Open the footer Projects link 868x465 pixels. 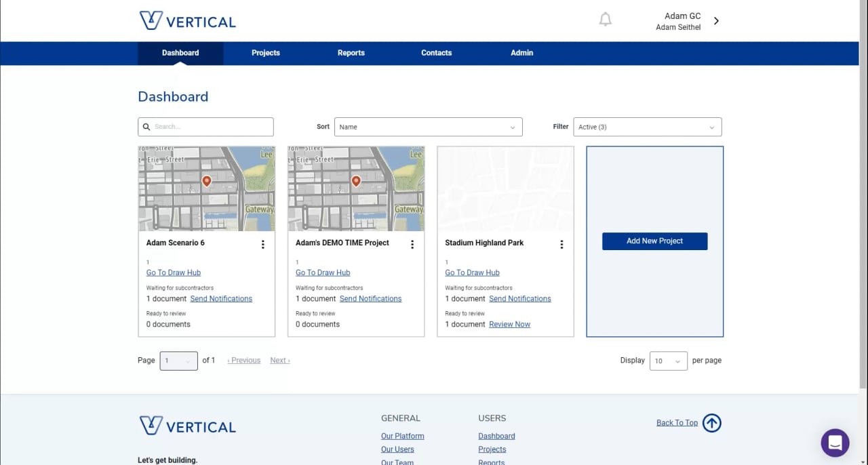point(492,449)
